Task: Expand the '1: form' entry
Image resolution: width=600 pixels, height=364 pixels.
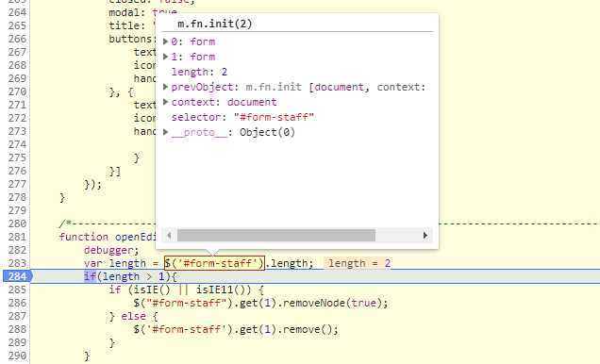Action: (x=166, y=57)
